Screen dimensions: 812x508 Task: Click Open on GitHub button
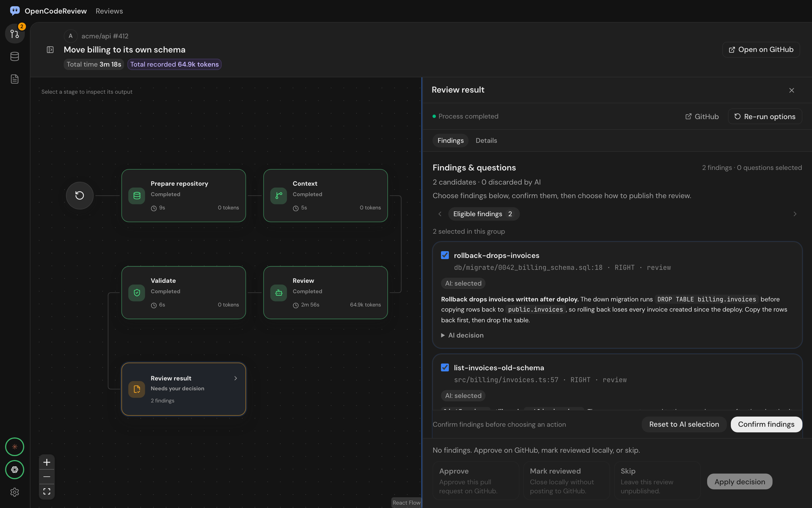[761, 50]
